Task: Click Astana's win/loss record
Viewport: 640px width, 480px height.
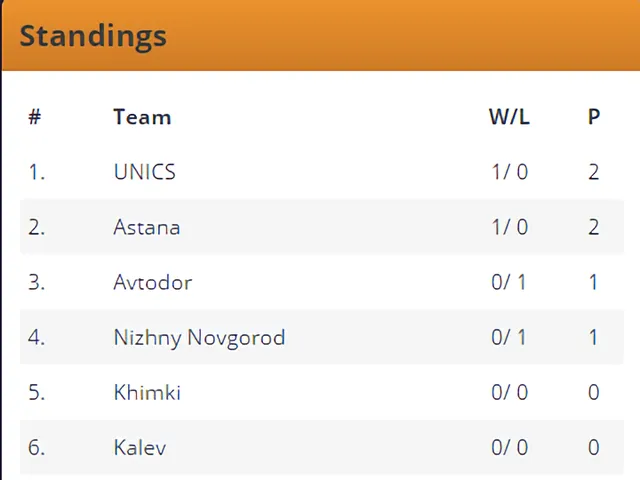Action: click(510, 227)
